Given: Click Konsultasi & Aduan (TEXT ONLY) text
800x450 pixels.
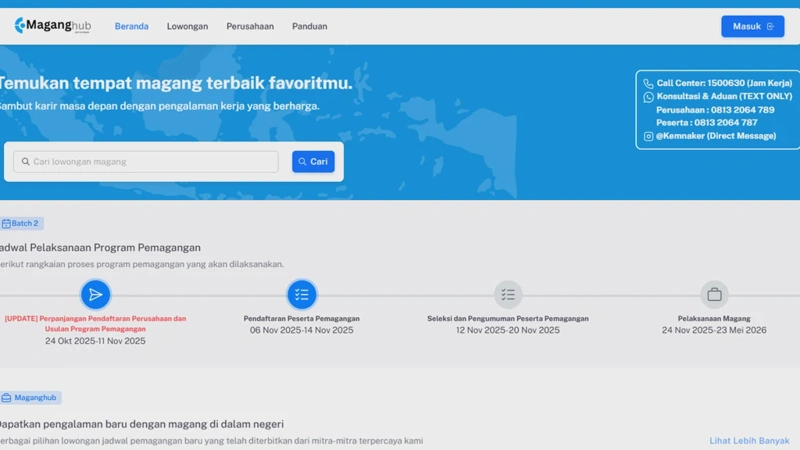Looking at the screenshot, I should pos(724,96).
